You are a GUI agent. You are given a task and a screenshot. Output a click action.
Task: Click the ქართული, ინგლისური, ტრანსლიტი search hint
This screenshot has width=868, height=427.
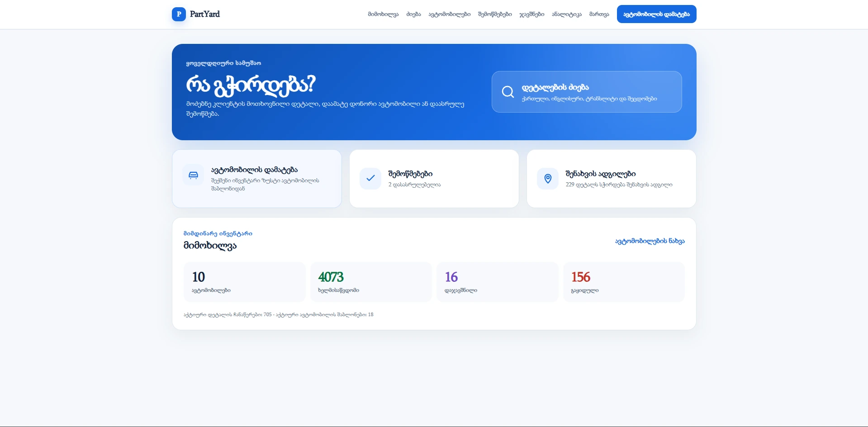[589, 99]
